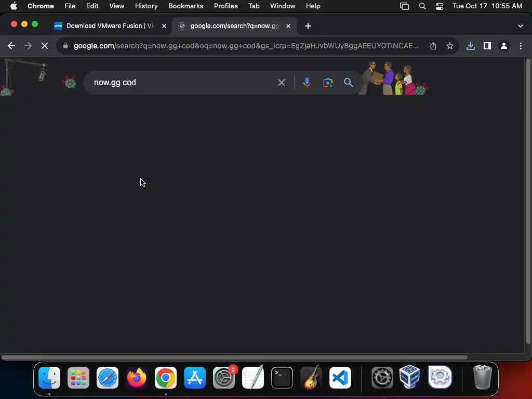
Task: Go back to the previous page
Action: pos(11,46)
